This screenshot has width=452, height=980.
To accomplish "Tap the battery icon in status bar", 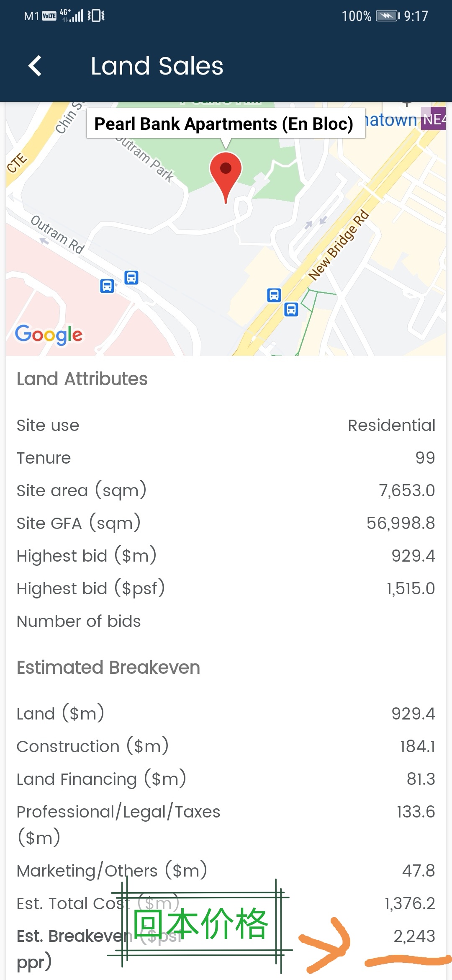I will click(387, 16).
